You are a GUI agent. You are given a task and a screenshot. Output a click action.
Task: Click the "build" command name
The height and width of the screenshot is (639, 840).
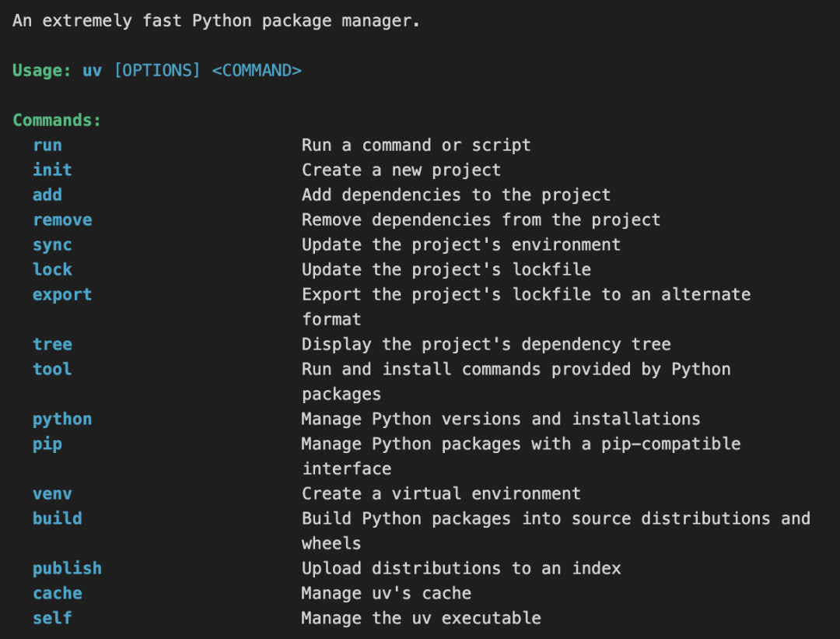[58, 519]
